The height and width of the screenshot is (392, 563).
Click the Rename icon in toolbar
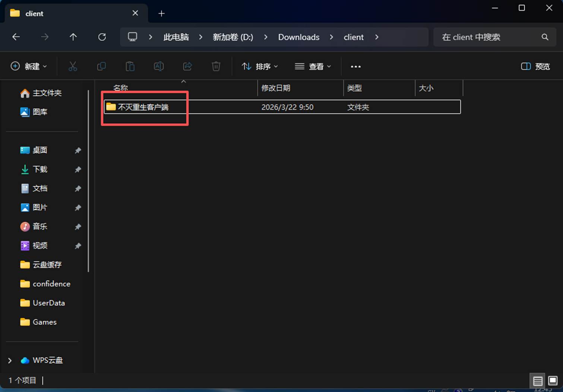159,67
